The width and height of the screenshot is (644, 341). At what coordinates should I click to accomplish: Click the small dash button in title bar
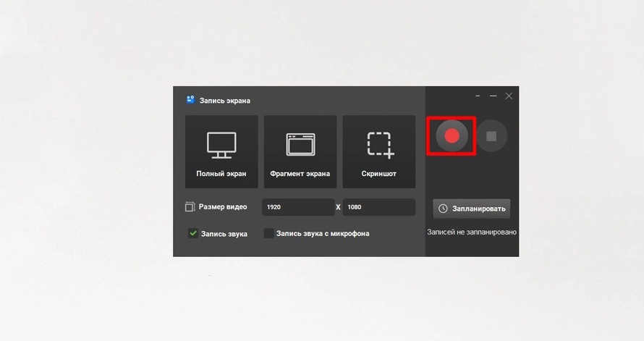[478, 96]
